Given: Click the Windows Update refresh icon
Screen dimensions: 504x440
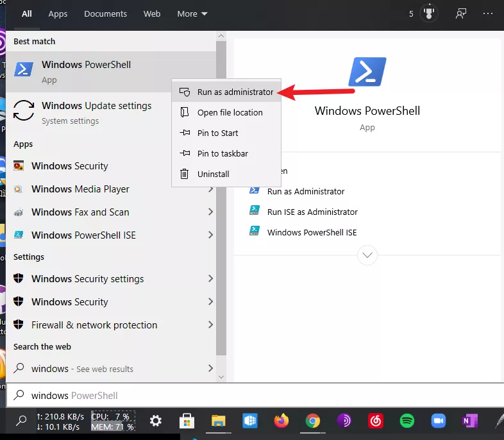Looking at the screenshot, I should (x=24, y=110).
